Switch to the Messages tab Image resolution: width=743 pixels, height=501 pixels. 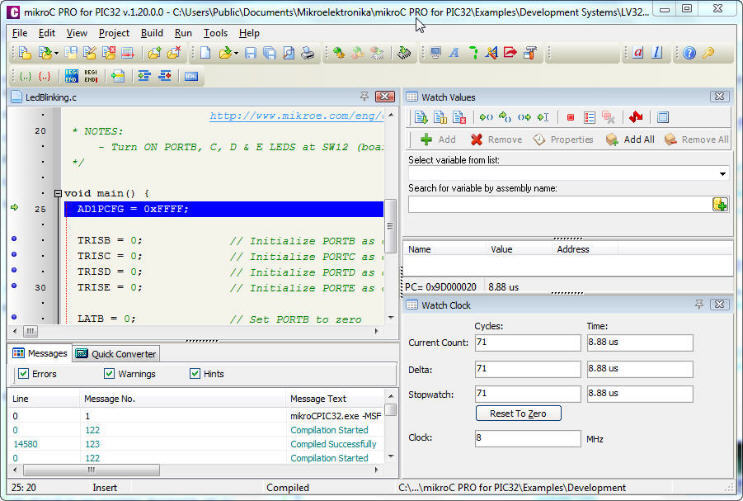tap(40, 353)
